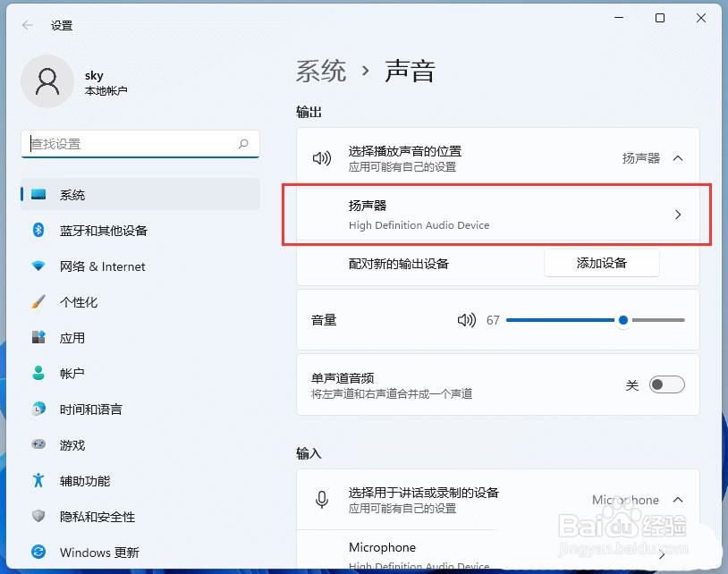Open 个性化 settings page
Viewport: 728px width, 574px height.
tap(140, 301)
